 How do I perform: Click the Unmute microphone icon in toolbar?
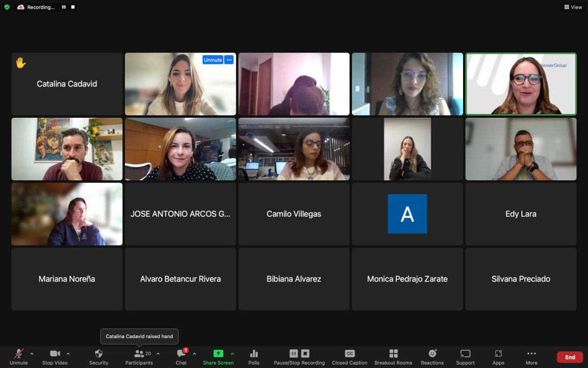click(x=19, y=353)
